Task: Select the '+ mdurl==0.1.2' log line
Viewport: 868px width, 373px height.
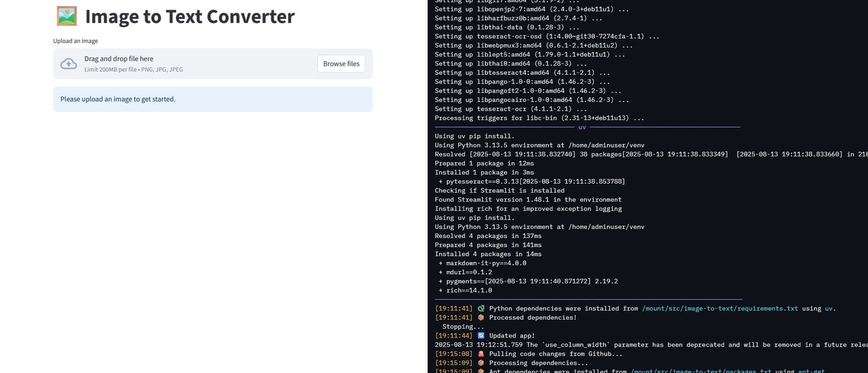Action: (x=465, y=272)
